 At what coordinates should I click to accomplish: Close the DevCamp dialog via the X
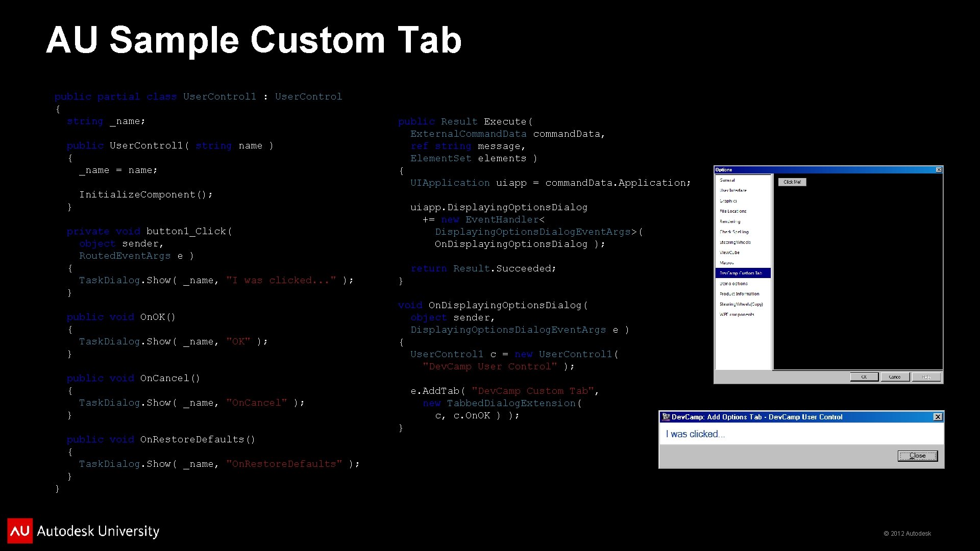[x=938, y=417]
